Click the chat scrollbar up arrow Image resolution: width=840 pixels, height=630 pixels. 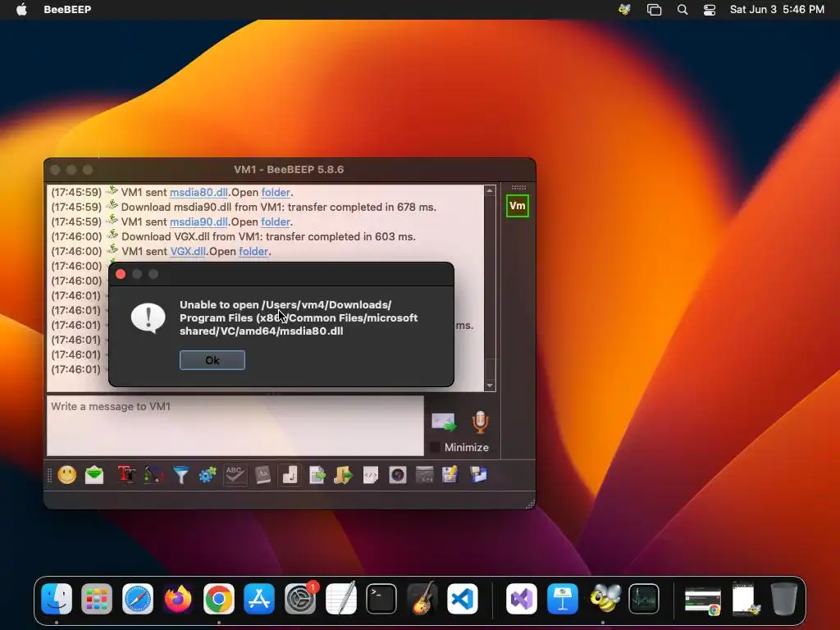tap(490, 190)
